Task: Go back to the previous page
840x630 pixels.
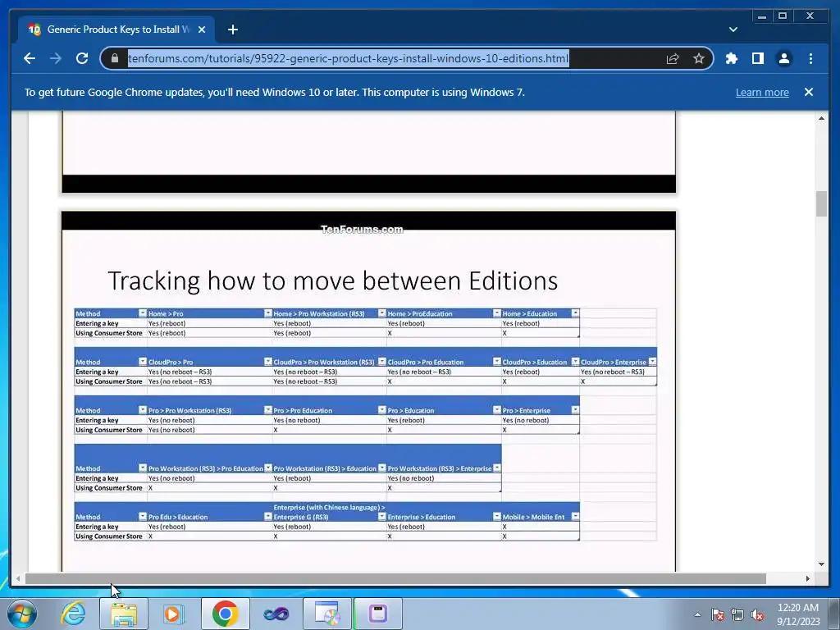Action: [30, 58]
